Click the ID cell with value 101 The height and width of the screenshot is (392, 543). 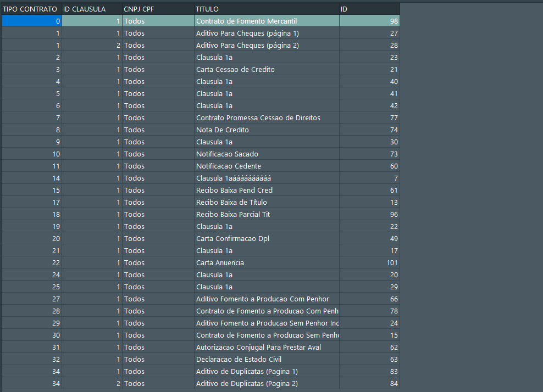click(369, 263)
